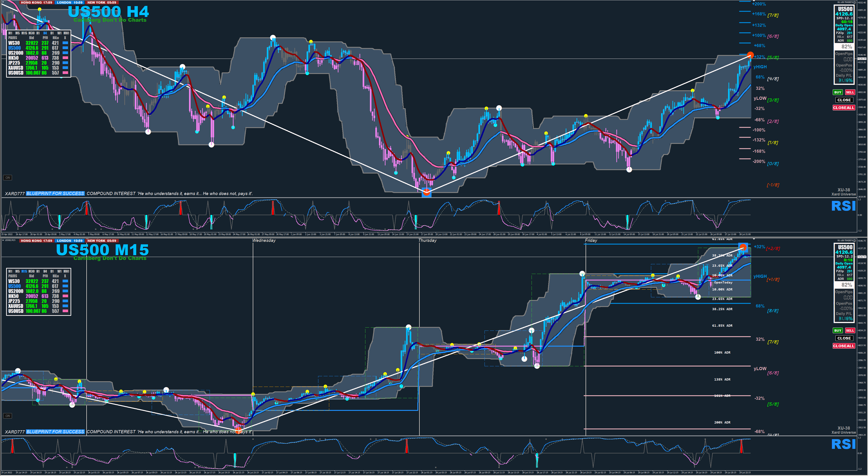Click WS30 blue trend swatch in H4 dashboard
This screenshot has height=476, width=868.
pyautogui.click(x=65, y=43)
